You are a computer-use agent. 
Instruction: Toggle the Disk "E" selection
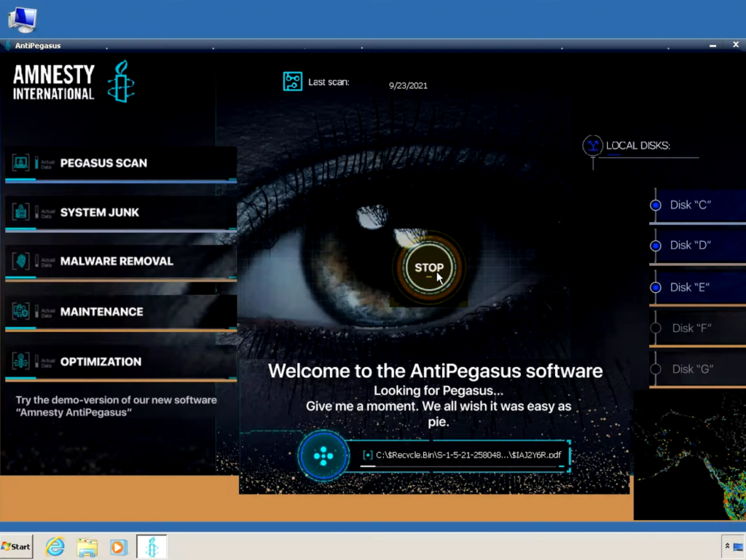(x=656, y=288)
